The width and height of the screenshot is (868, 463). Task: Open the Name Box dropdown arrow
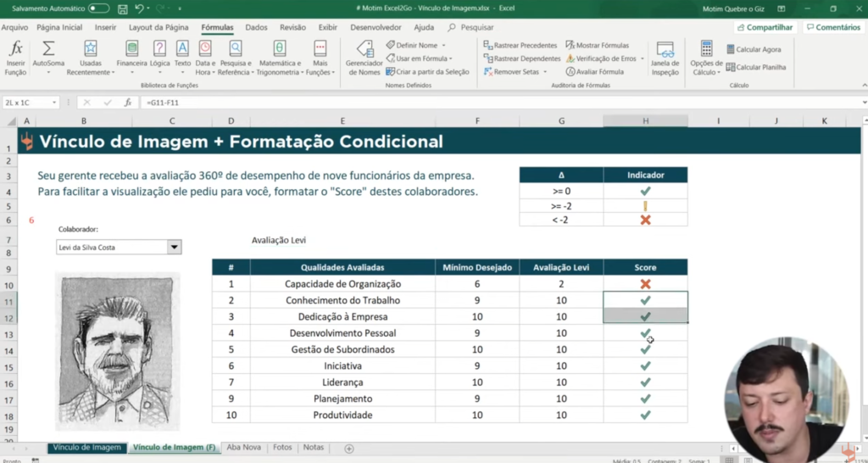coord(53,103)
